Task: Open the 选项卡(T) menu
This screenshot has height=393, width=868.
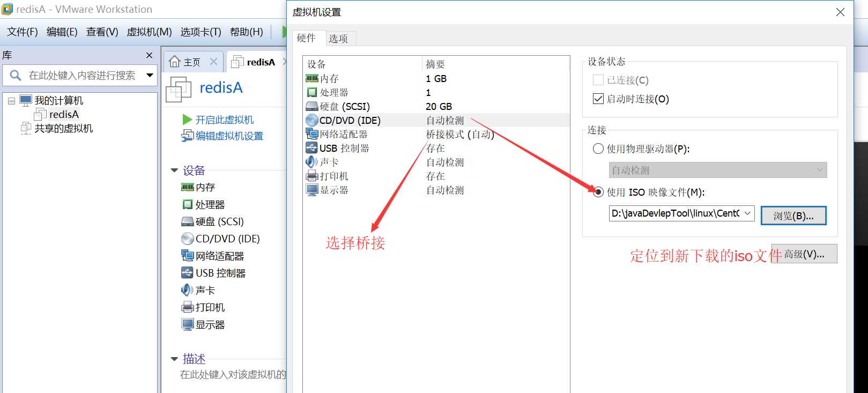Action: click(x=201, y=32)
